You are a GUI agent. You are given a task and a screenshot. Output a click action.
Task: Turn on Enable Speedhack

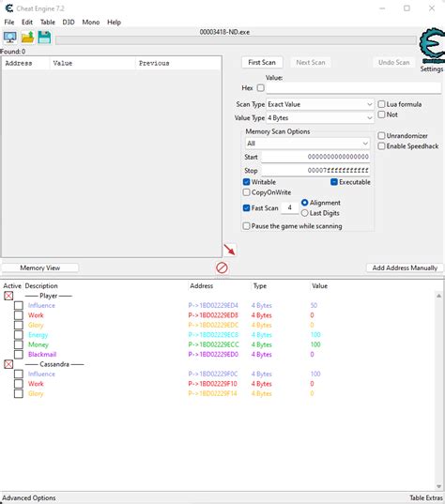click(381, 145)
